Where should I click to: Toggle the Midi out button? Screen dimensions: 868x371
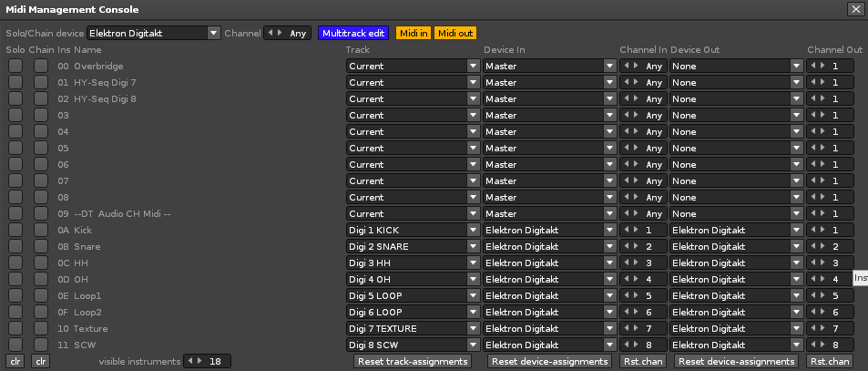point(455,33)
